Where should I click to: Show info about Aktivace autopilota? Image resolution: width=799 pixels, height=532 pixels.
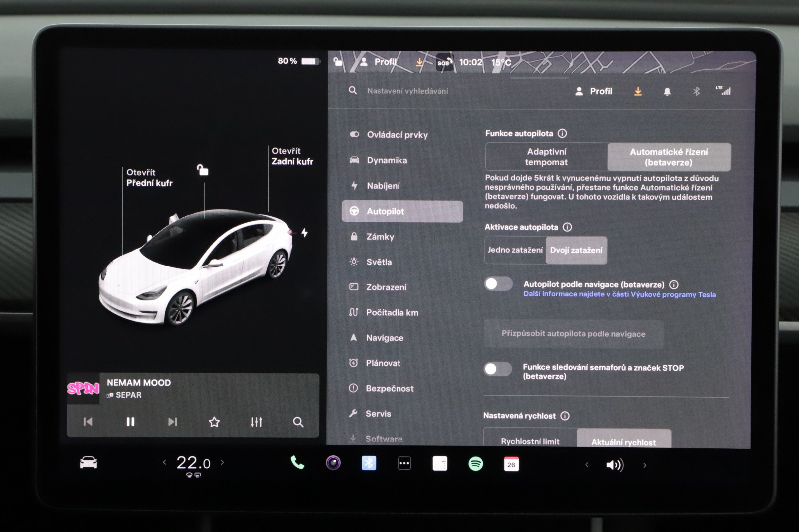pos(567,227)
